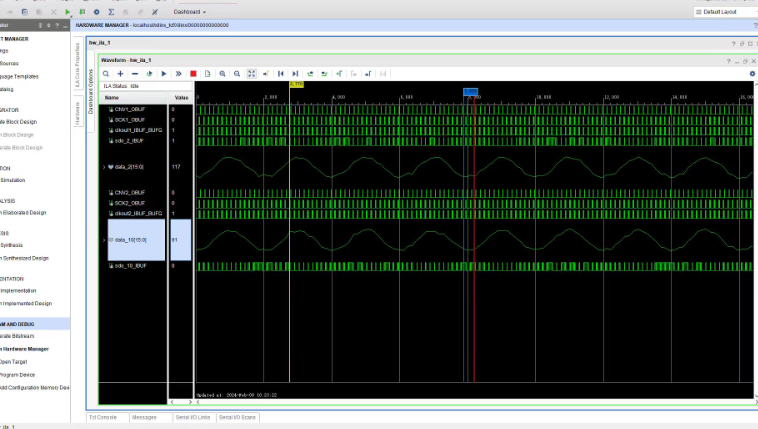Open waveform settings gear at right edge
This screenshot has height=429, width=758.
752,74
